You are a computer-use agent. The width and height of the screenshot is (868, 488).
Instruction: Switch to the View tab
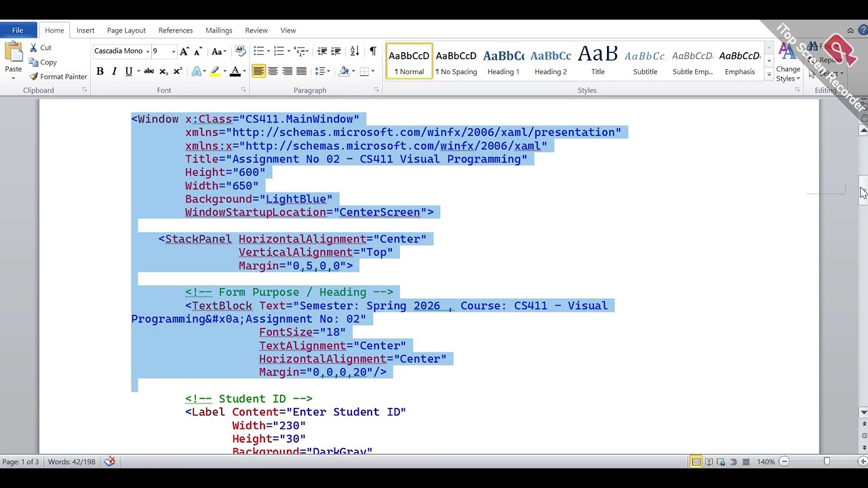288,30
